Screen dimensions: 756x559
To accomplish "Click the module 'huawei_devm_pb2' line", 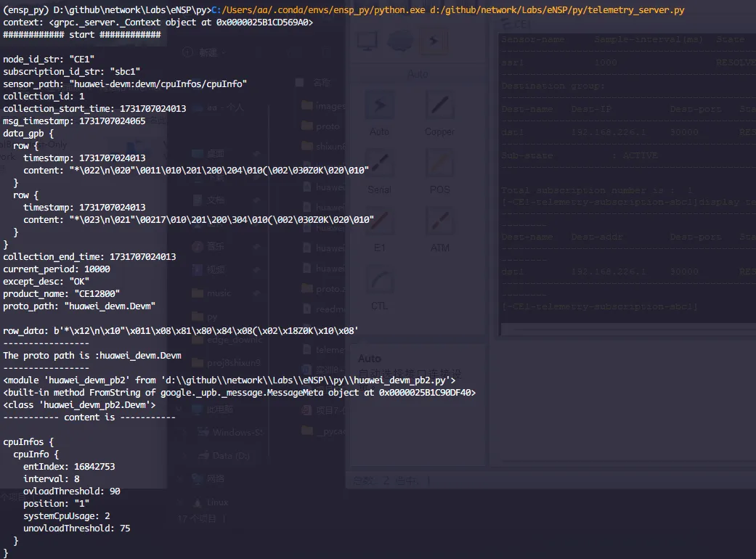I will (x=229, y=380).
